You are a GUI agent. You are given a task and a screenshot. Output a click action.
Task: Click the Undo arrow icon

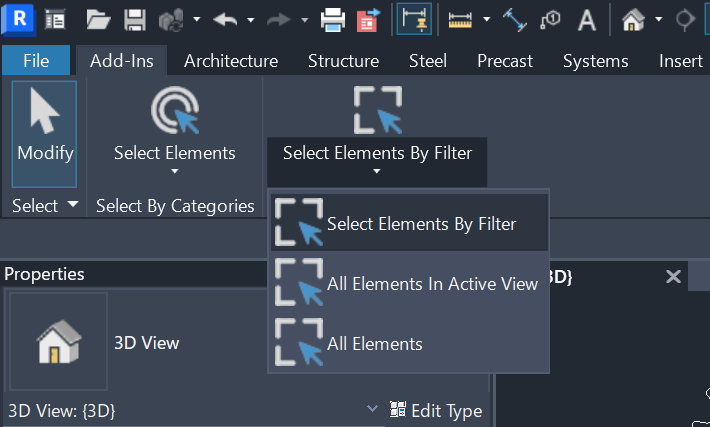click(x=225, y=19)
